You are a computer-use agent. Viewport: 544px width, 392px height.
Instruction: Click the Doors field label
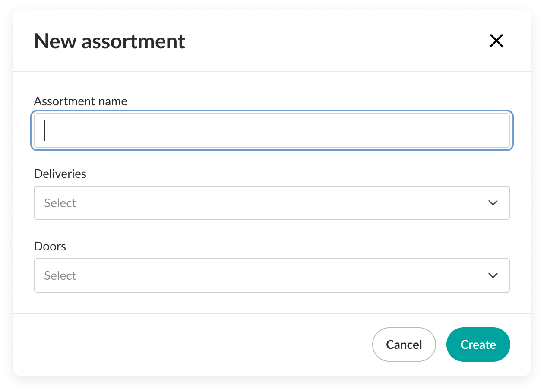click(50, 246)
